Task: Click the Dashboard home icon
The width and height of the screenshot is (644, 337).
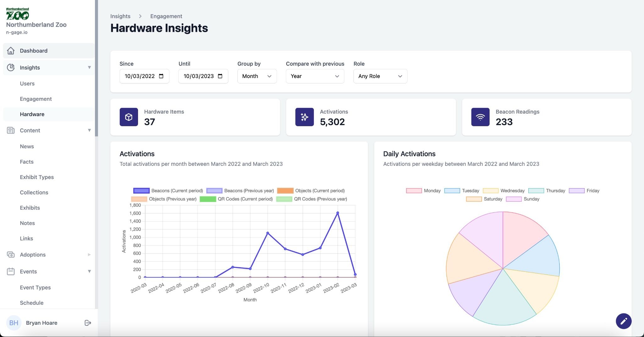Action: [11, 51]
